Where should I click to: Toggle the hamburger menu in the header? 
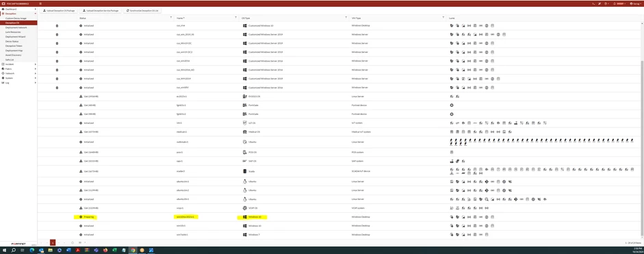pos(40,3)
